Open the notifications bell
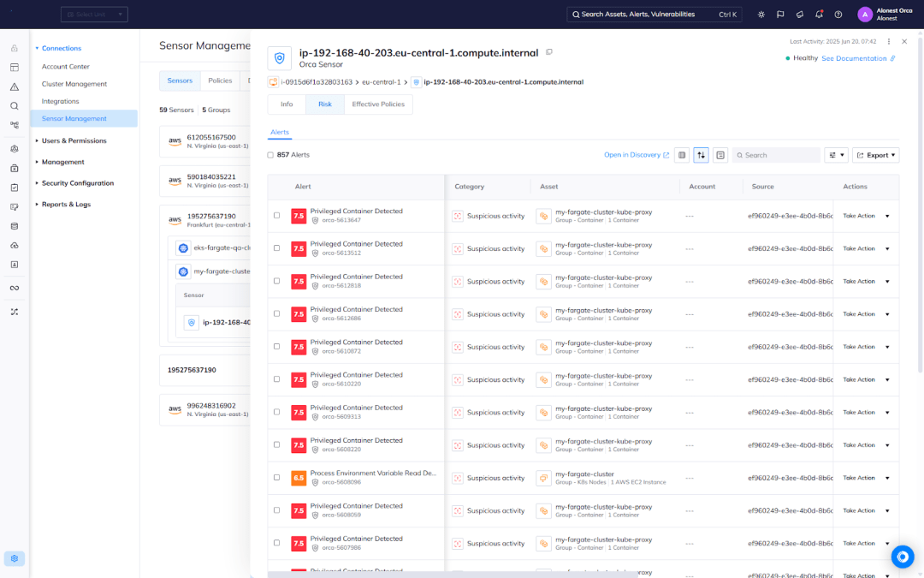The height and width of the screenshot is (578, 924). coord(819,15)
